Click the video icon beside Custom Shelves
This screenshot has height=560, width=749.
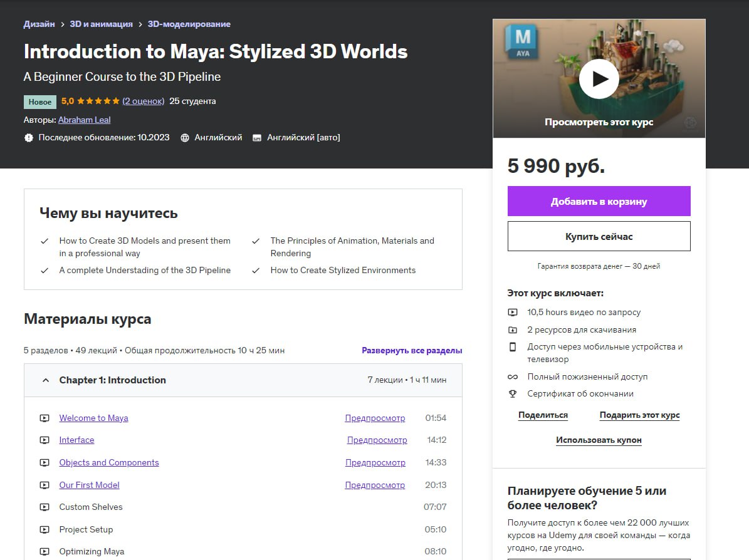[x=45, y=507]
